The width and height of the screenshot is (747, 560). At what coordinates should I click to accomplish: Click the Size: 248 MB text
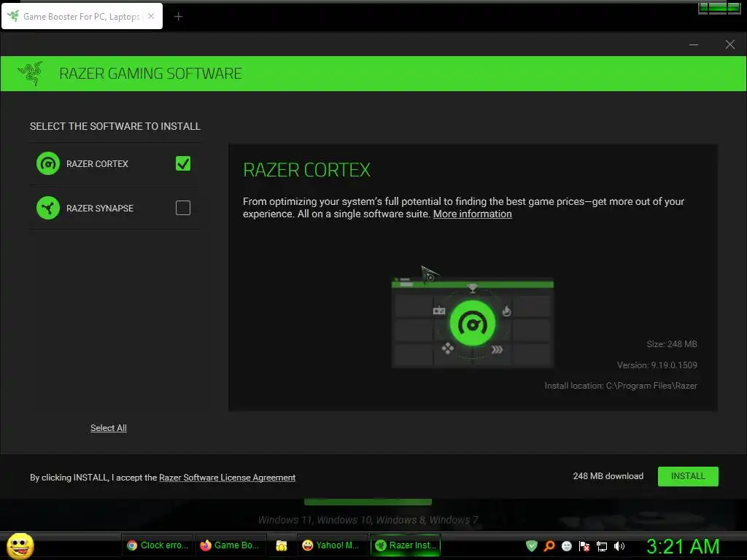(672, 344)
